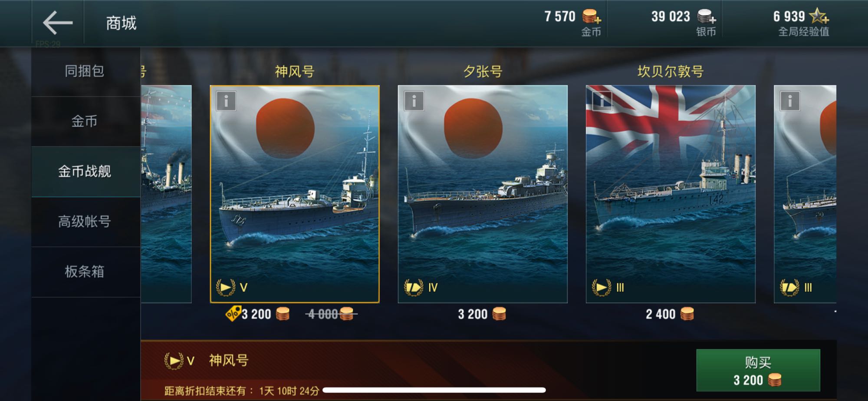Image resolution: width=868 pixels, height=401 pixels.
Task: Open info icon on 神风号 card
Action: [226, 101]
